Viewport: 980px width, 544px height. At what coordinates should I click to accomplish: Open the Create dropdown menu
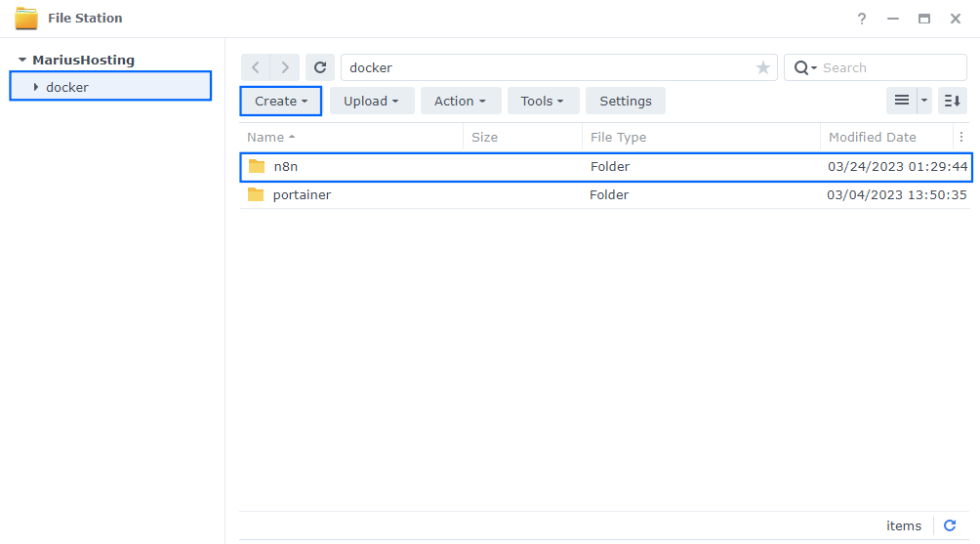[x=280, y=102]
